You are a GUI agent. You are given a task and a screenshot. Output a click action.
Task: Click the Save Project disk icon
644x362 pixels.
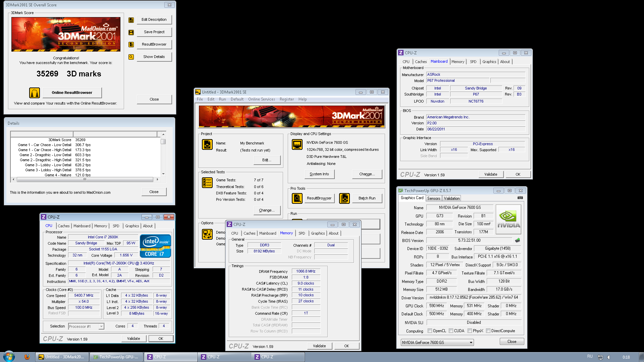point(131,32)
